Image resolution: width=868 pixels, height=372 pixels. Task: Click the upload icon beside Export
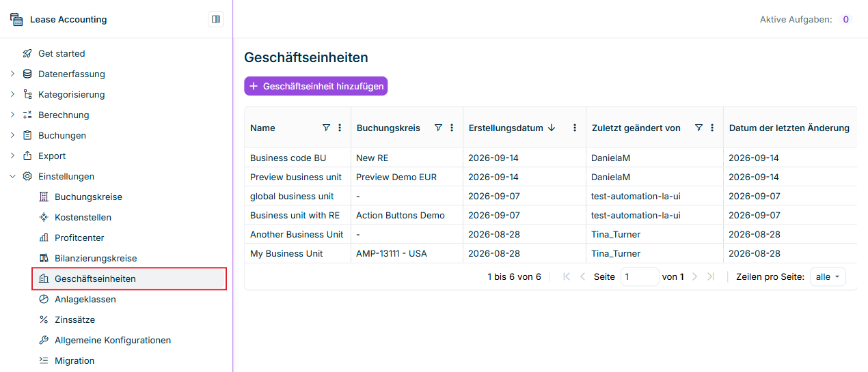[27, 156]
